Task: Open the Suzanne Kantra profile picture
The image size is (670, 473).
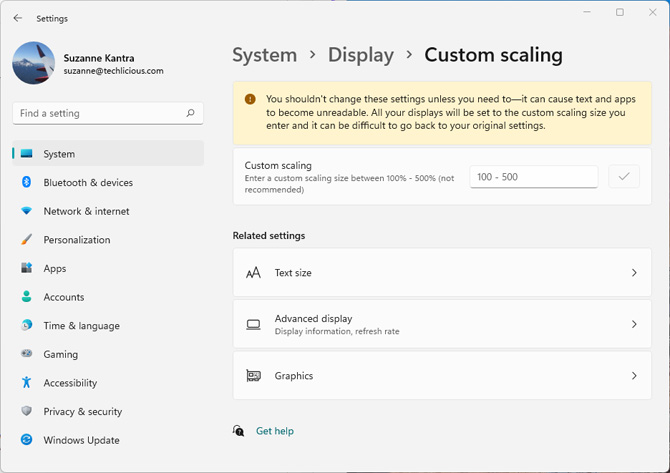Action: 34,63
